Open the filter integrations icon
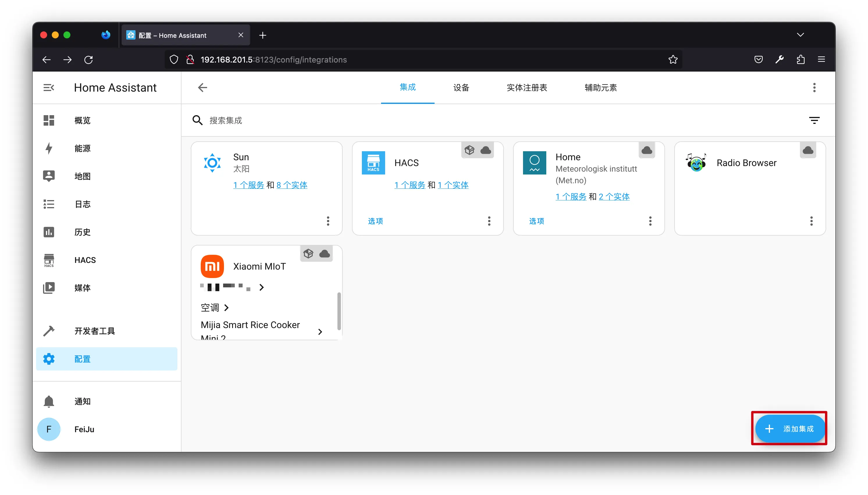 click(814, 120)
